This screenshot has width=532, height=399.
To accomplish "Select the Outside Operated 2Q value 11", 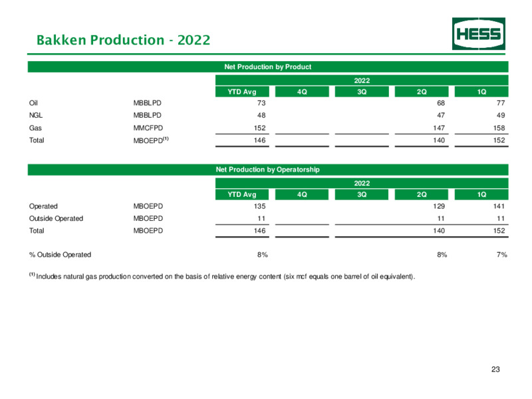I will coord(441,219).
